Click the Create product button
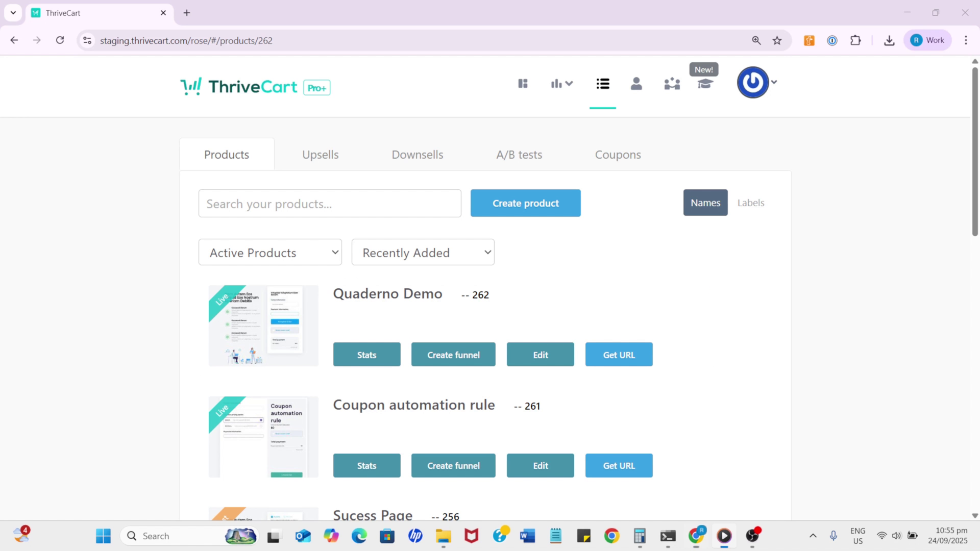This screenshot has width=980, height=551. point(525,203)
